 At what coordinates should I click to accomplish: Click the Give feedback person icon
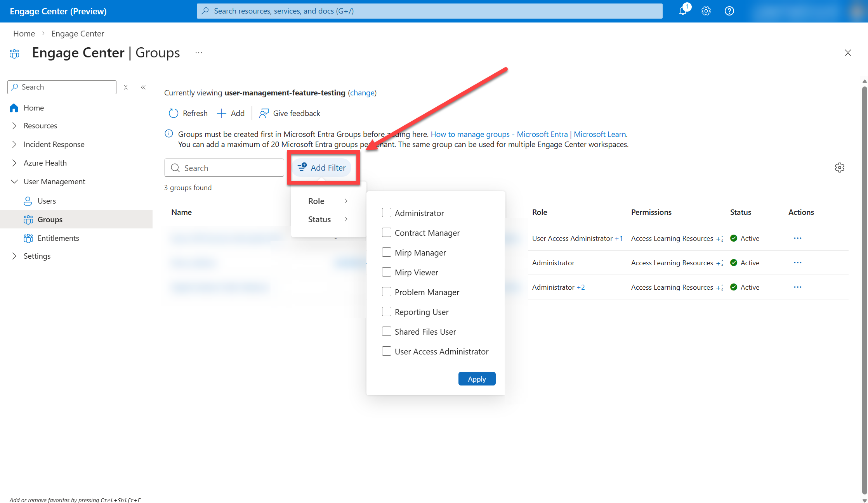pyautogui.click(x=264, y=113)
